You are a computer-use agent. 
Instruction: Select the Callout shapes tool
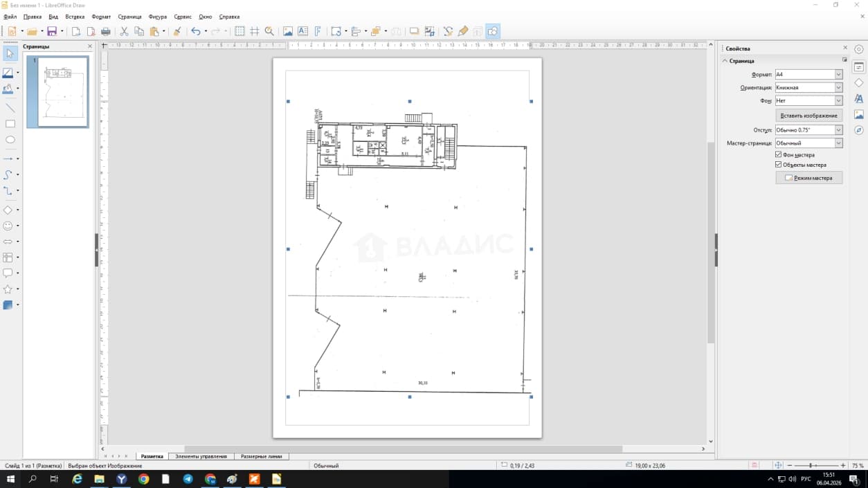click(x=8, y=273)
